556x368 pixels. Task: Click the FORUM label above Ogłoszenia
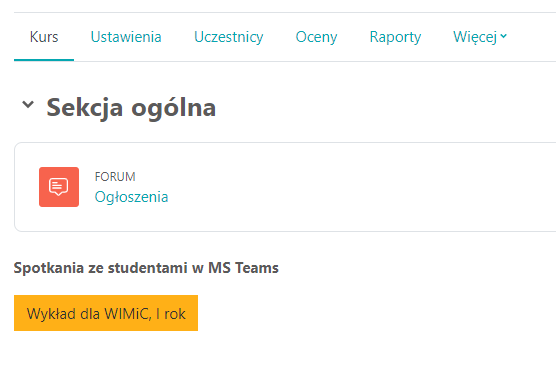(x=115, y=177)
